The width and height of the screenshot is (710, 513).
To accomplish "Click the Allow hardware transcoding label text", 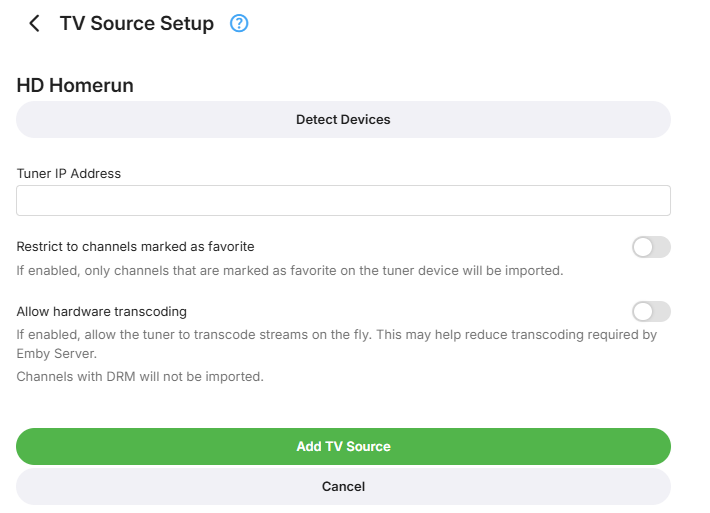I will click(102, 311).
